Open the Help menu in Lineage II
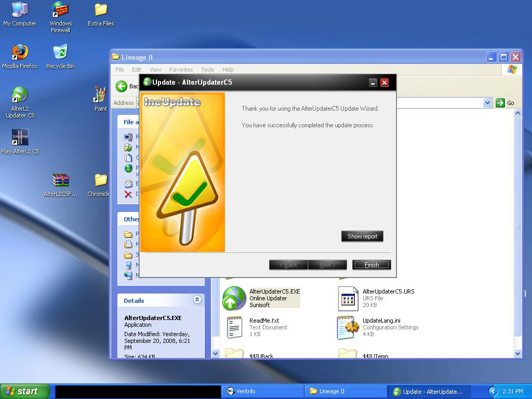 point(228,70)
